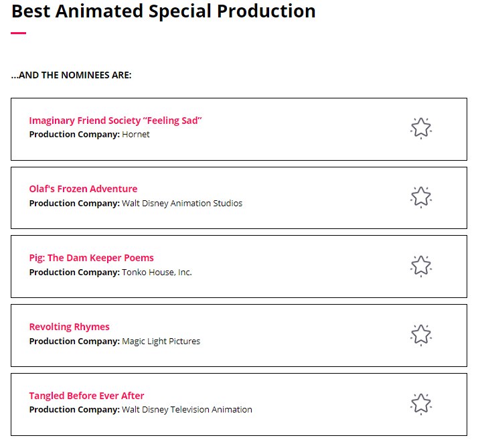This screenshot has height=448, width=478.
Task: Click the pink accent line under heading
Action: pos(18,33)
